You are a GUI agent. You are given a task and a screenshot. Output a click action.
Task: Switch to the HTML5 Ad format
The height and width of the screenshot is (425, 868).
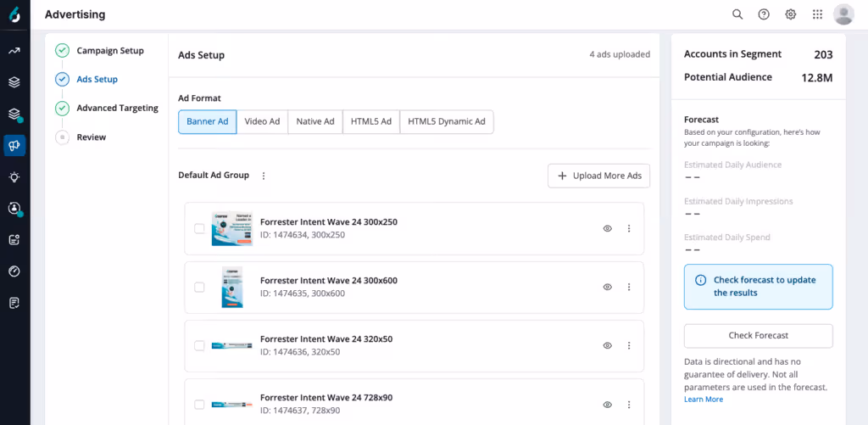(x=371, y=122)
